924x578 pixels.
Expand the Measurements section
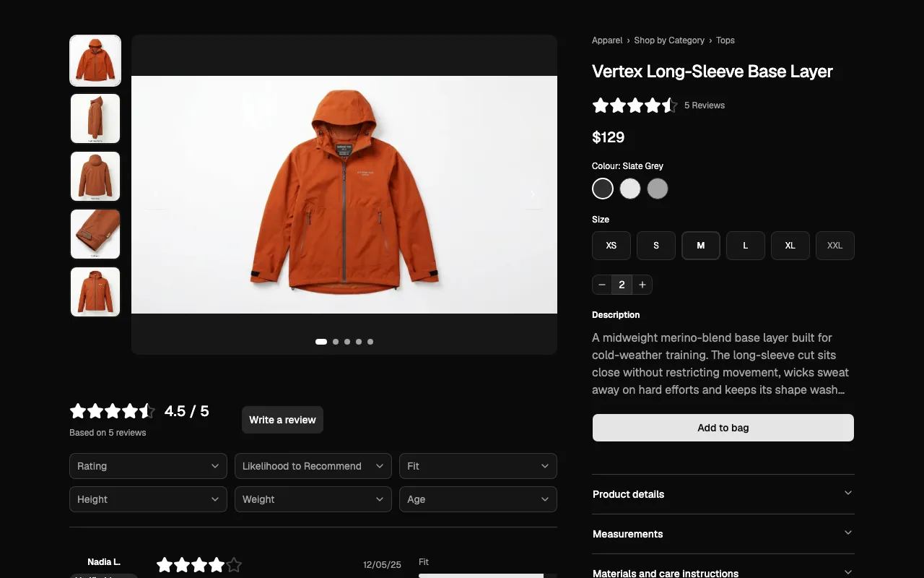(723, 534)
